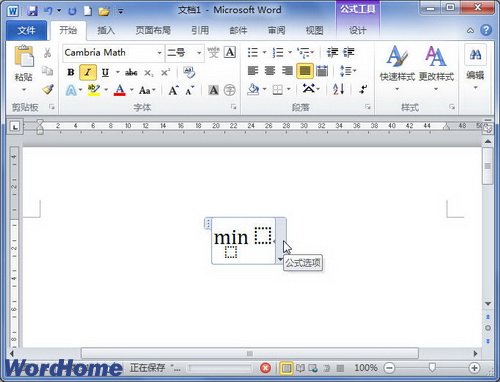The width and height of the screenshot is (500, 382).
Task: Toggle Justify paragraph alignment
Action: click(x=305, y=71)
